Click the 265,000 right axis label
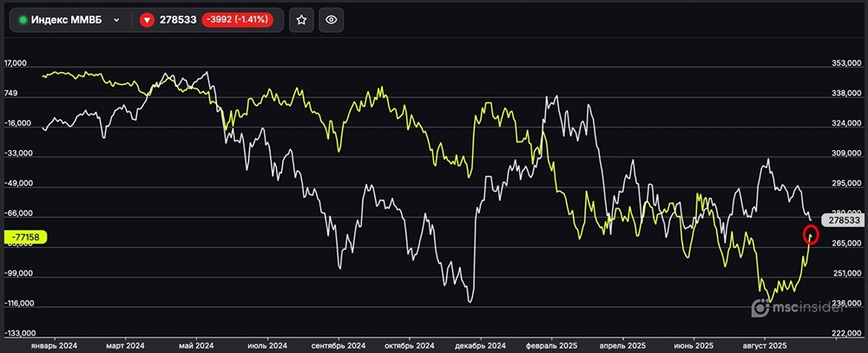The width and height of the screenshot is (868, 353). 846,244
